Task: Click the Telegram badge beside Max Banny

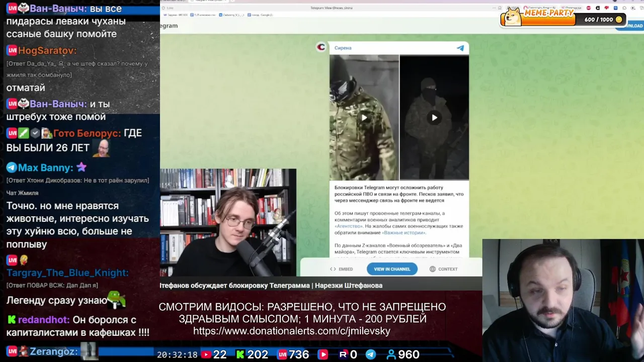Action: coord(12,167)
